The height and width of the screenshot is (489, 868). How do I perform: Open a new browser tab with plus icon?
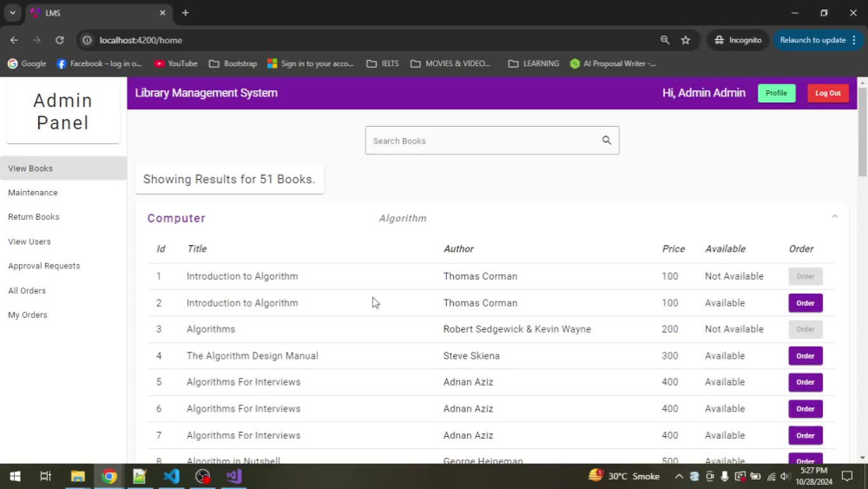pos(186,13)
